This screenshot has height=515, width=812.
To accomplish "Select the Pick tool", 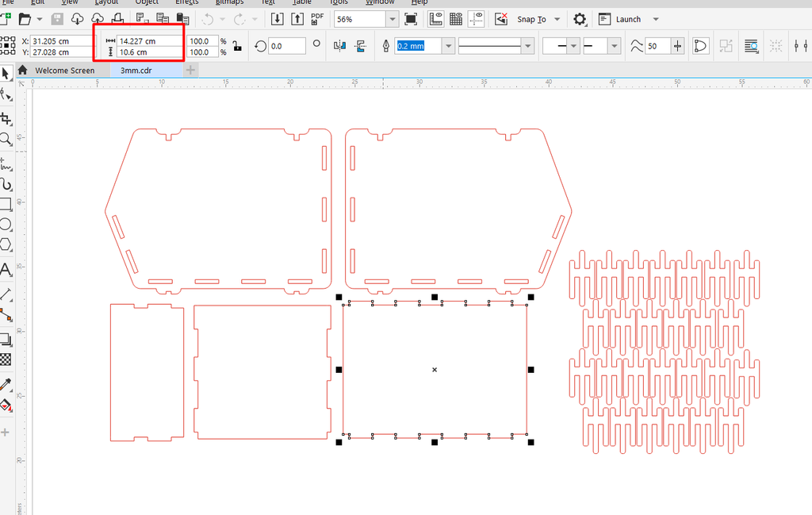I will coord(6,74).
